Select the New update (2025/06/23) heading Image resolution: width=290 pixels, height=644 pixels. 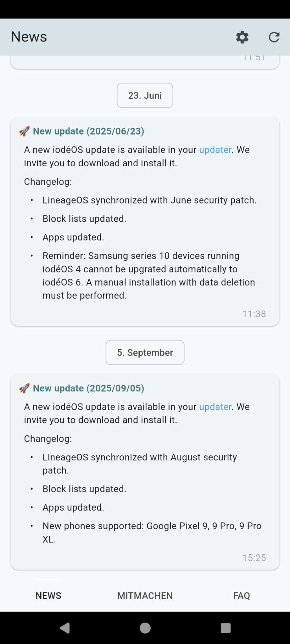88,131
